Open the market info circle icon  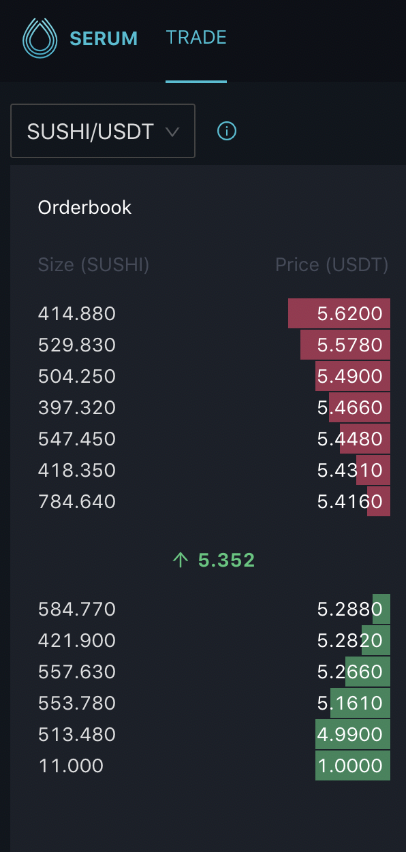tap(227, 131)
